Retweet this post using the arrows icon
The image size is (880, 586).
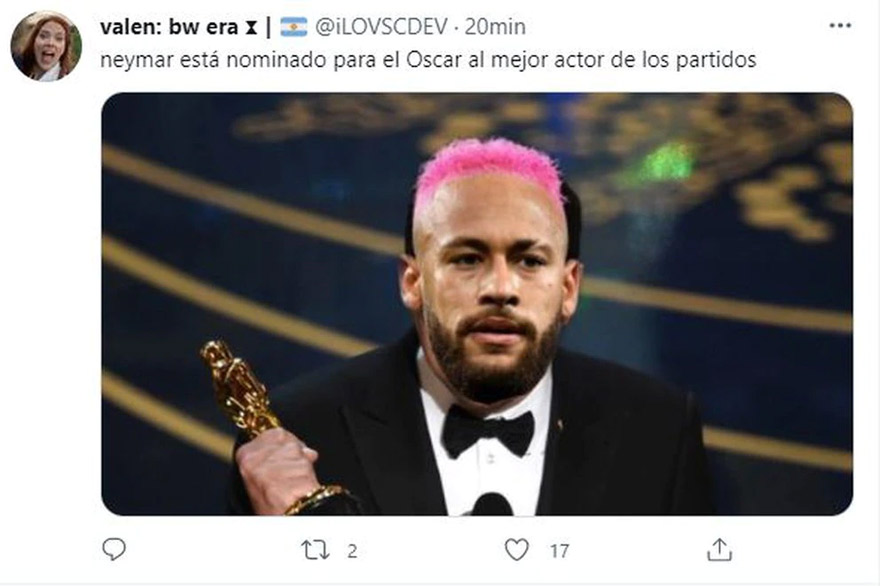pos(315,550)
